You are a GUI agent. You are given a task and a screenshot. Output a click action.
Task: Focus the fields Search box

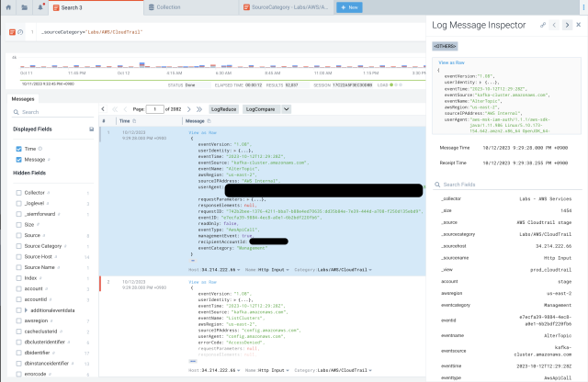pyautogui.click(x=53, y=112)
